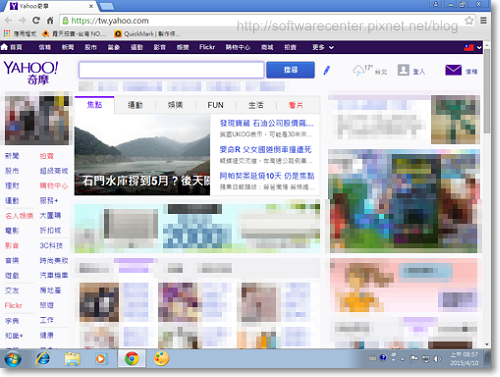Click the home icon in Yahoo navigation bar
The height and width of the screenshot is (377, 500).
coord(4,47)
